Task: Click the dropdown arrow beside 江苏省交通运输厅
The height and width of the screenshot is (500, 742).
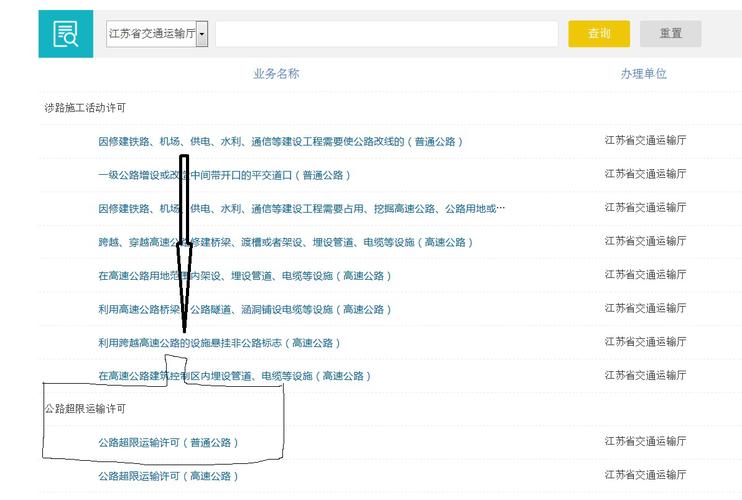Action: 202,34
